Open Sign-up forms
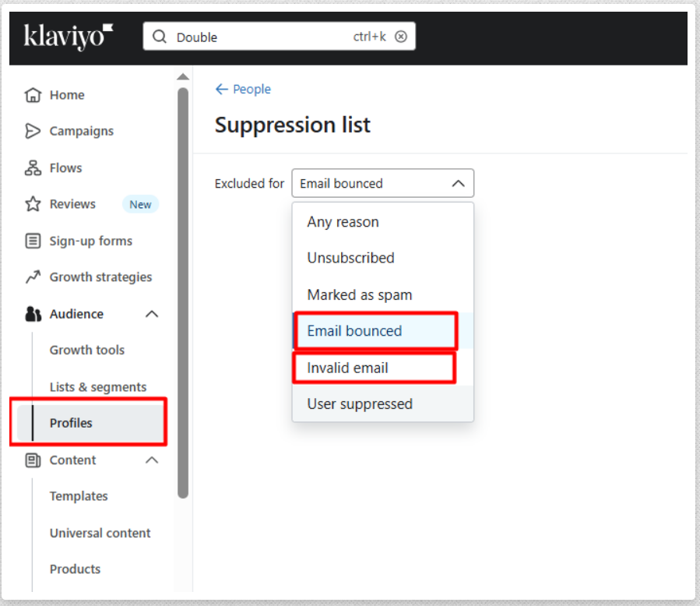 [91, 241]
